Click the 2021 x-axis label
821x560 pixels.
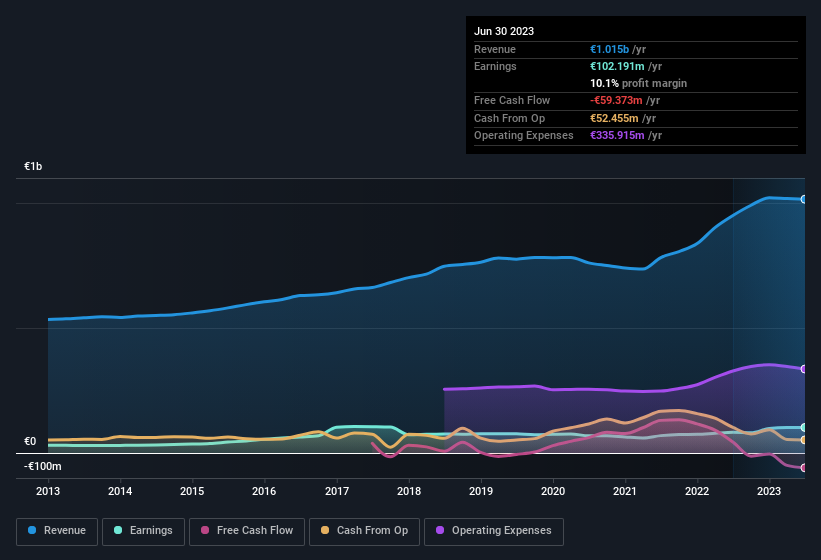[x=625, y=491]
